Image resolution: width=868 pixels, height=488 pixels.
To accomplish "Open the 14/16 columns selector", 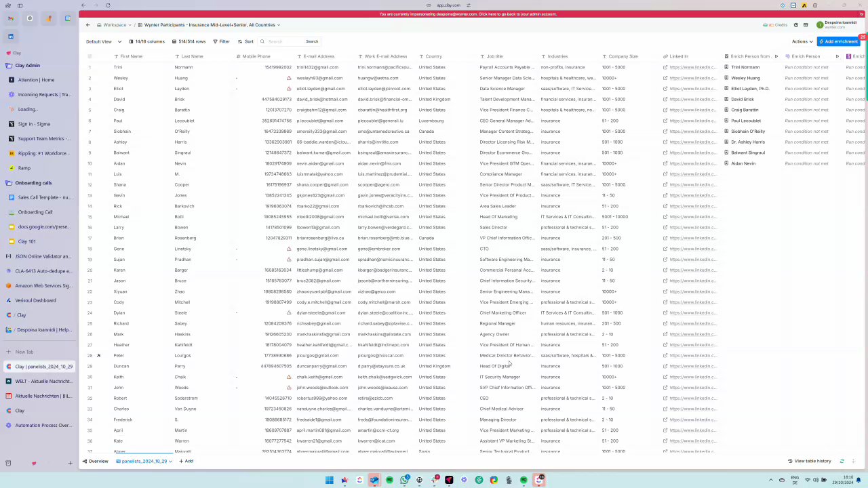I will click(x=147, y=41).
